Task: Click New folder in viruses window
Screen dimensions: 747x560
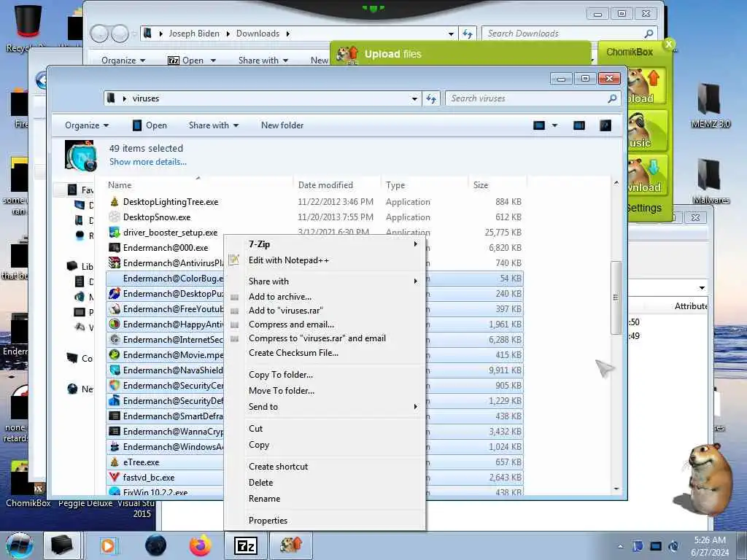Action: tap(282, 125)
